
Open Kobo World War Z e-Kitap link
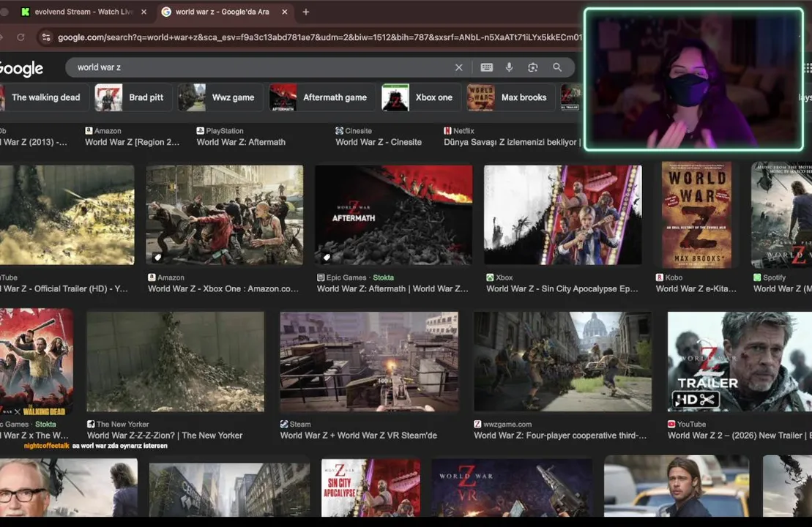coord(696,289)
